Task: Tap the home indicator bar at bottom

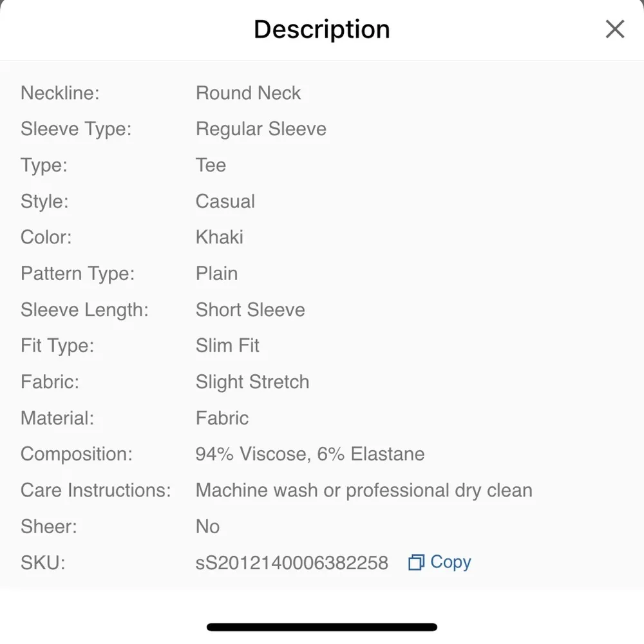Action: click(322, 627)
